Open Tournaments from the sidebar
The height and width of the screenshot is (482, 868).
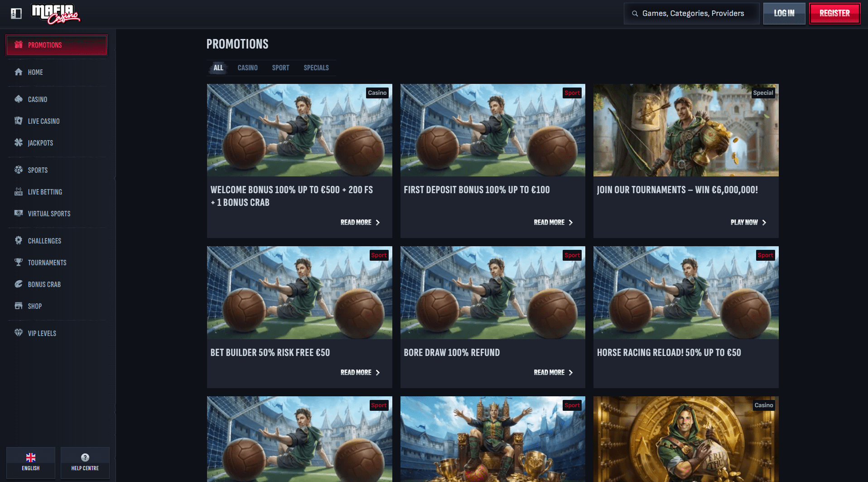[57, 263]
